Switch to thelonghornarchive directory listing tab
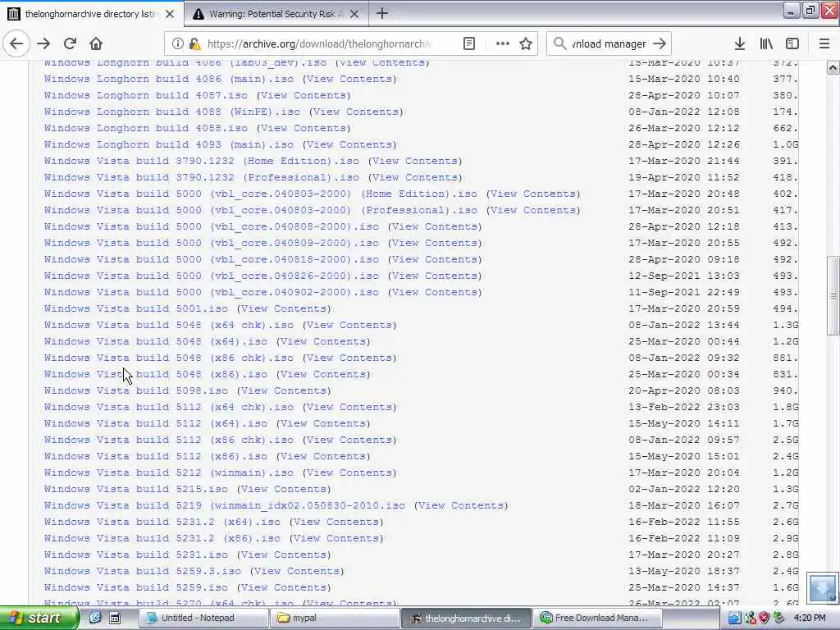This screenshot has width=840, height=630. [91, 14]
